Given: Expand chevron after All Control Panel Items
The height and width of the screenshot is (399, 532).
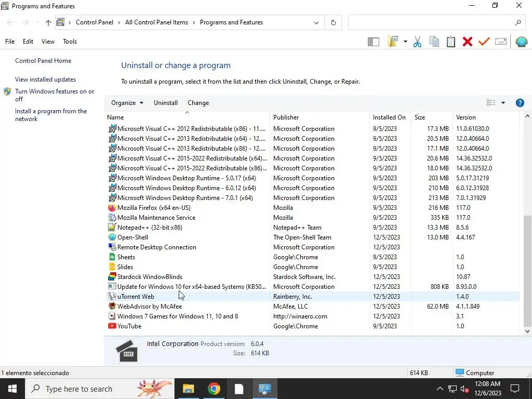Looking at the screenshot, I should 194,23.
